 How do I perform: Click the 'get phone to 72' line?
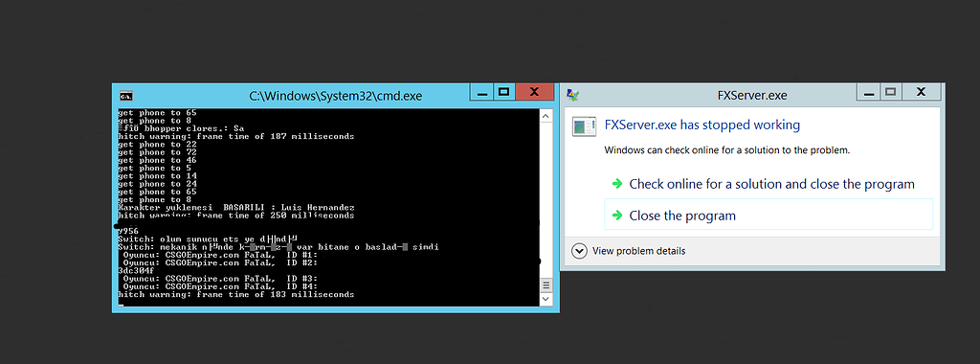(x=158, y=152)
